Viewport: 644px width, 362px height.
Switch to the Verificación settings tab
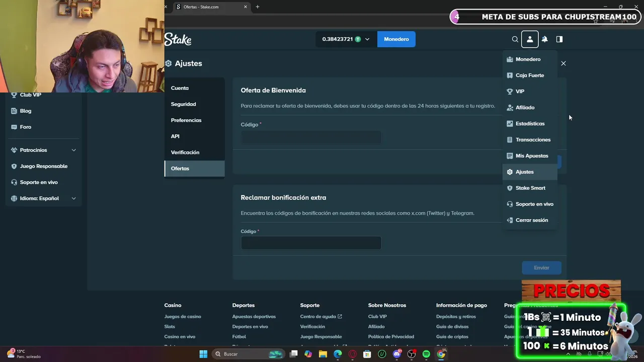[x=195, y=152]
